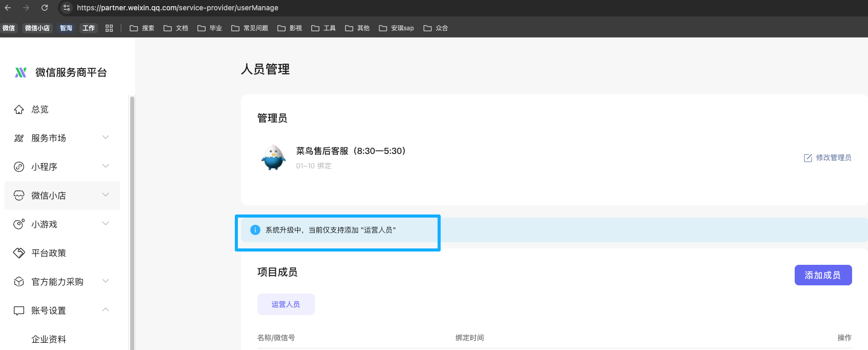Expand the 小程序 menu chevron
Viewport: 868px width, 350px height.
pos(106,166)
